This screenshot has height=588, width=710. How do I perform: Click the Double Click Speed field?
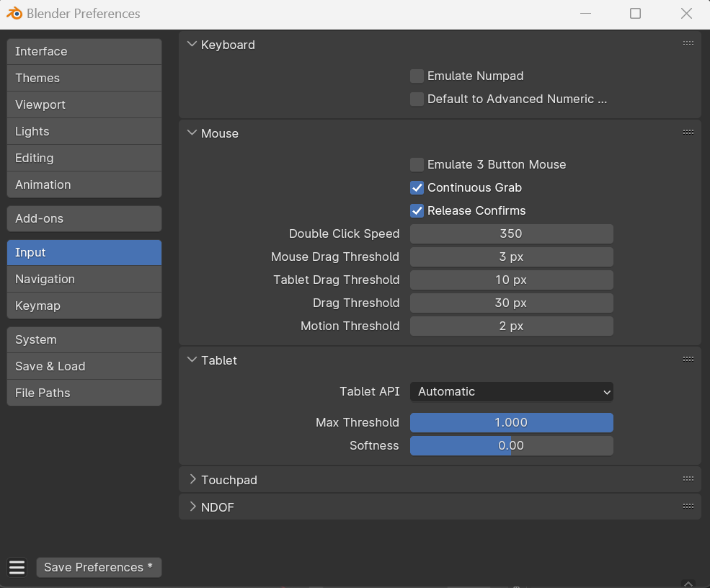511,233
